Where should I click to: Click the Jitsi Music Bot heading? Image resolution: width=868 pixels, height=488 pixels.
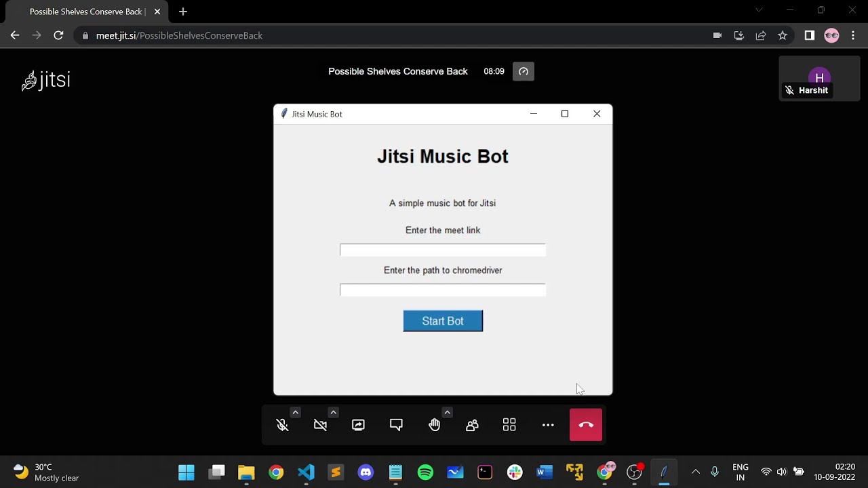point(443,157)
